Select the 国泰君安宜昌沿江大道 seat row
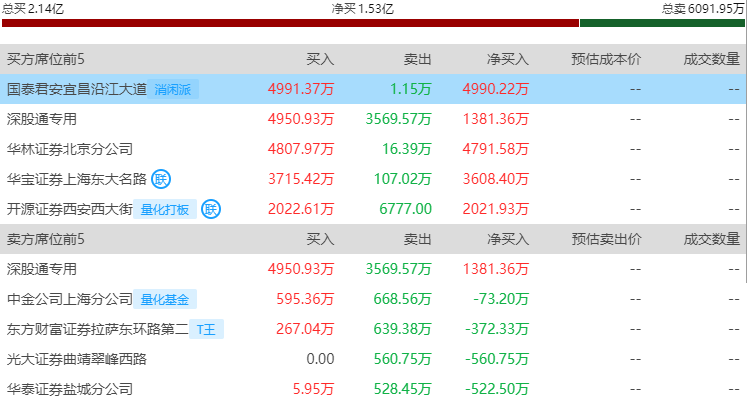 (x=374, y=89)
